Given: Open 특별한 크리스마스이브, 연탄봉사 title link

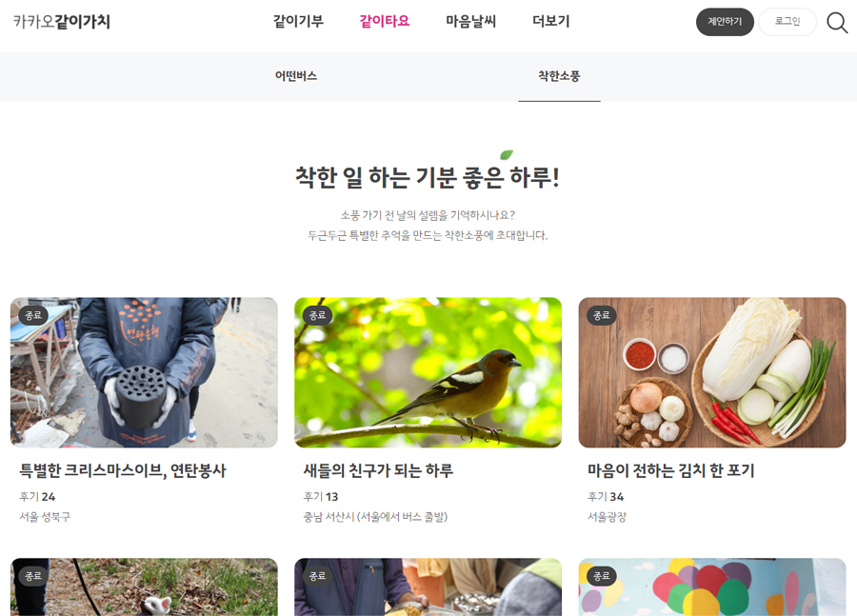Looking at the screenshot, I should pyautogui.click(x=123, y=470).
